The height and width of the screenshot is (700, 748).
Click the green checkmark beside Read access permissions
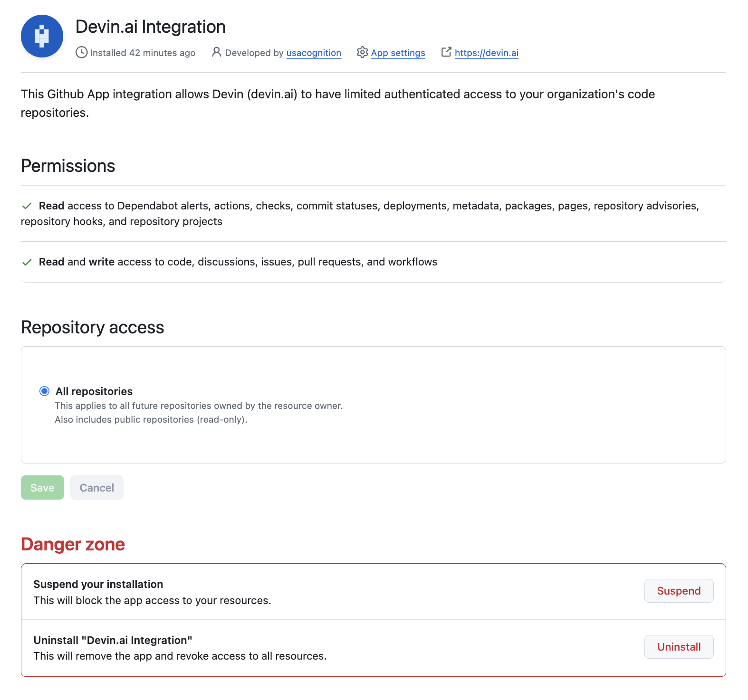coord(27,206)
